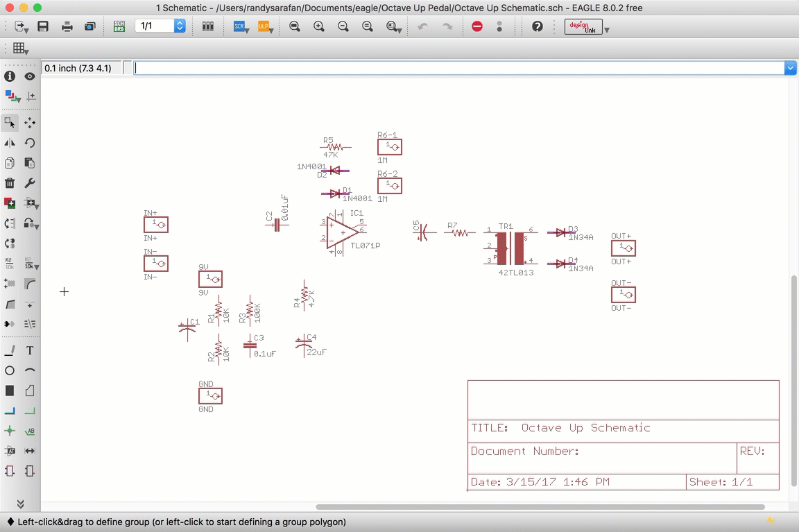
Task: Select the Mirror tool
Action: (10, 143)
